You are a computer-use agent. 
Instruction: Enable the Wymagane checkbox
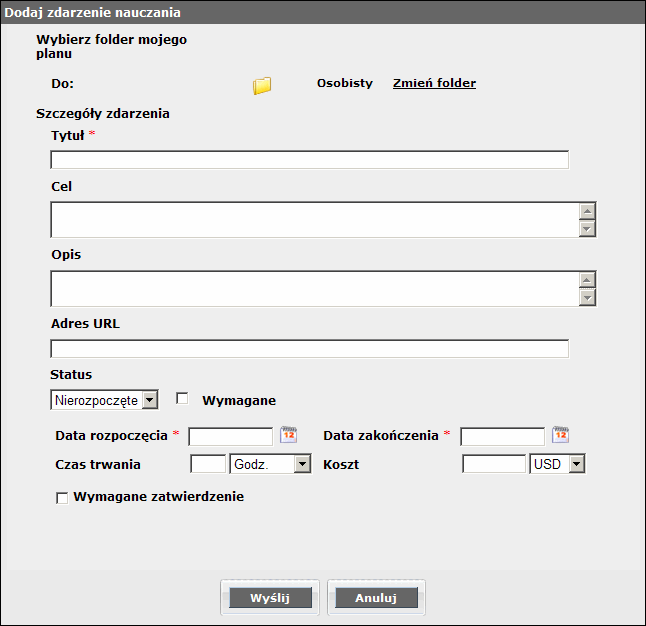(x=182, y=398)
